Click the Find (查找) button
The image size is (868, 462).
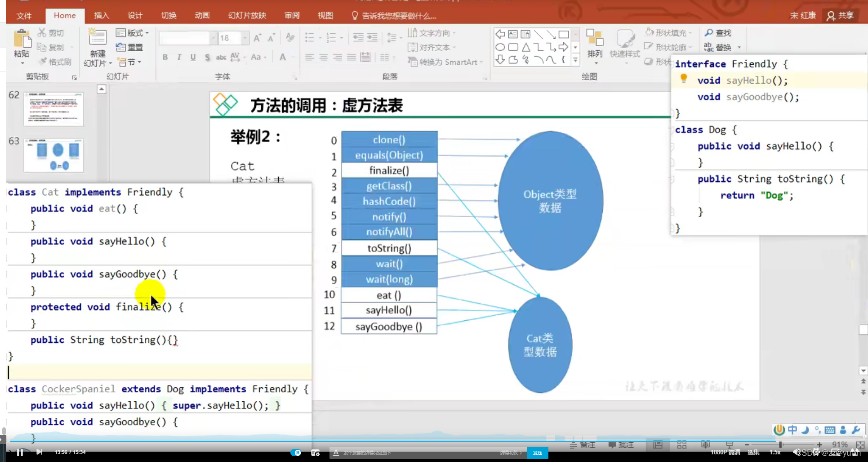pyautogui.click(x=718, y=33)
